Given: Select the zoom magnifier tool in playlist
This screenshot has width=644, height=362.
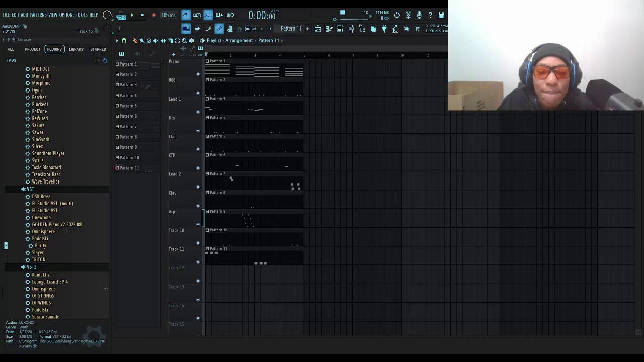Looking at the screenshot, I should [x=184, y=41].
